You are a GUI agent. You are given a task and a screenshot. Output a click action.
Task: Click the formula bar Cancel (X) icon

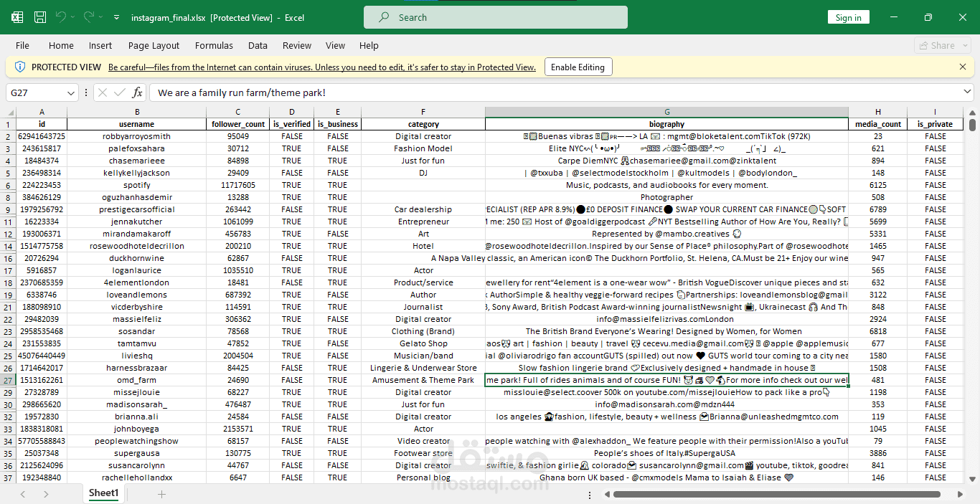pos(102,92)
